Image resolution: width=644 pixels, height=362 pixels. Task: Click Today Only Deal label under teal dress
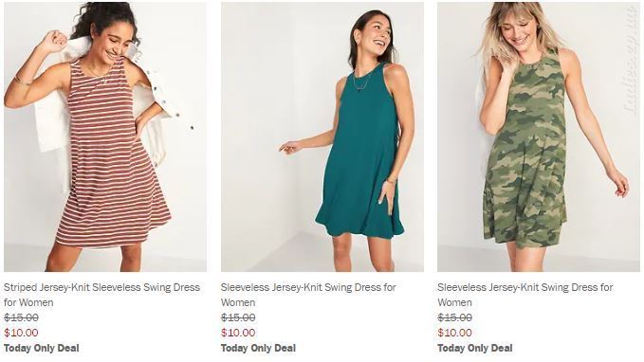[x=258, y=348]
